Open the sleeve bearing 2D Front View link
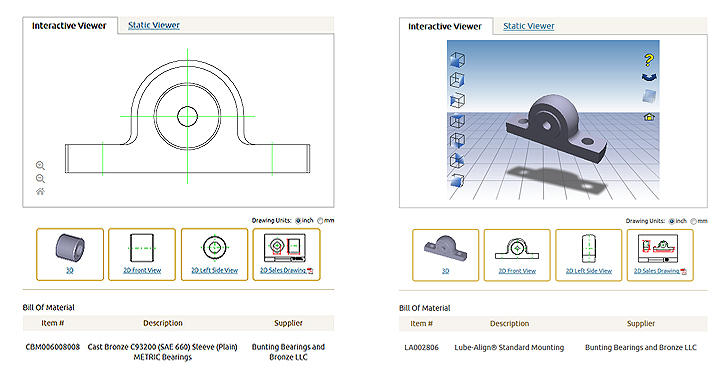728x376 pixels. [142, 270]
